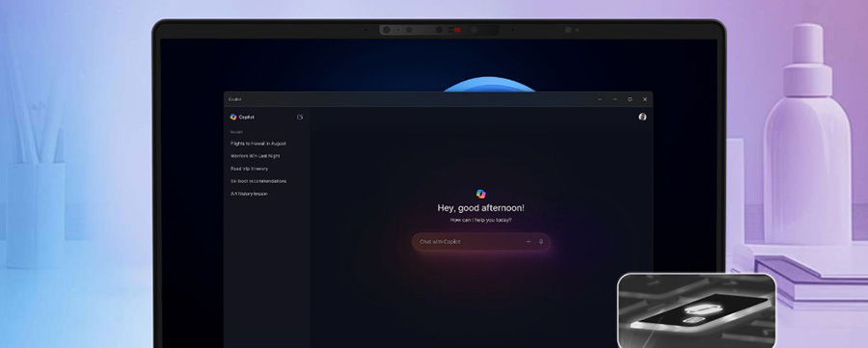The width and height of the screenshot is (868, 348).
Task: Open the "Art history lesson" chat
Action: pyautogui.click(x=249, y=194)
